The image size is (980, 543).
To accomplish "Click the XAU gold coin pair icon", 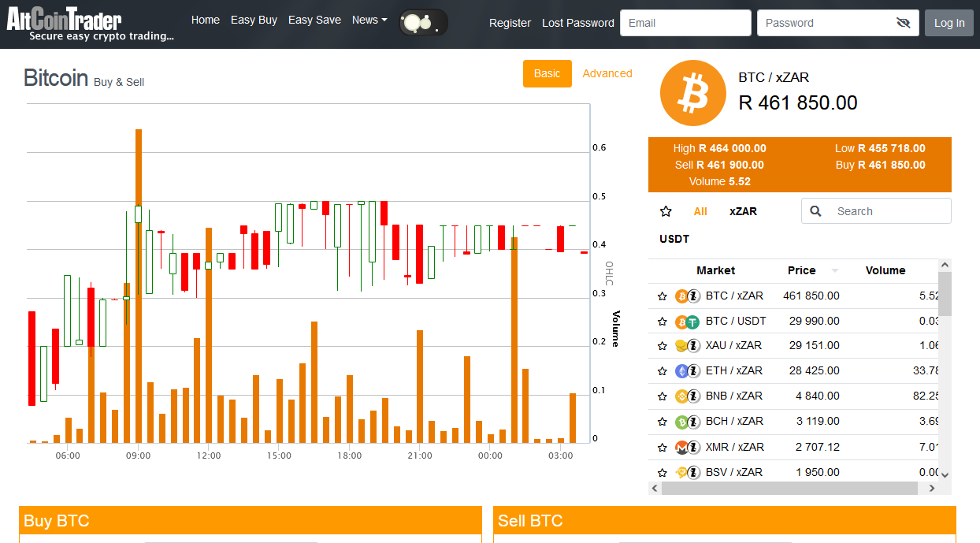I will pyautogui.click(x=688, y=346).
